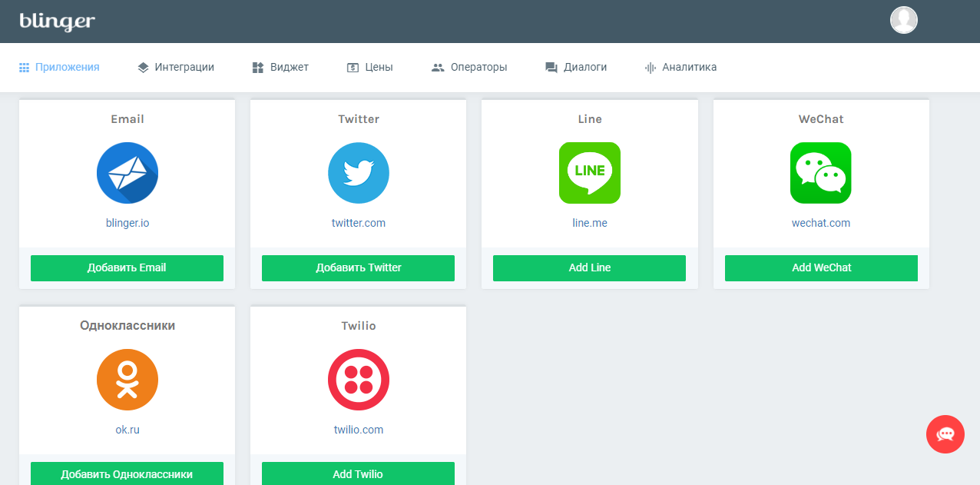Open the ok.ru link

click(x=127, y=430)
